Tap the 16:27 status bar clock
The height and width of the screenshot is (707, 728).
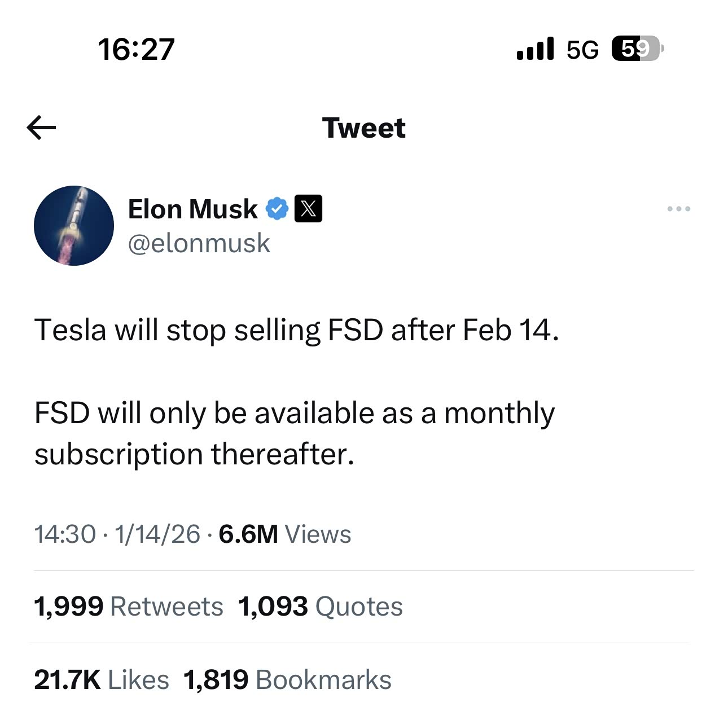136,50
